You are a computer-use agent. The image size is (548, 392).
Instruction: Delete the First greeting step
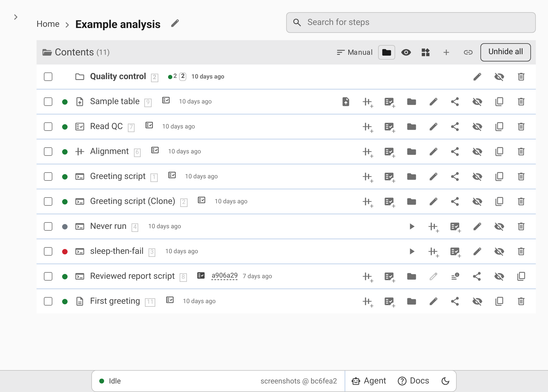tap(521, 301)
